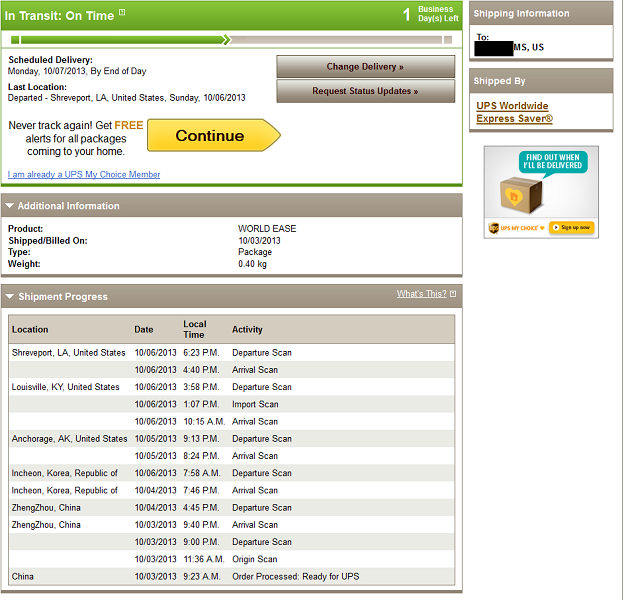Click the Package type value

(x=255, y=252)
